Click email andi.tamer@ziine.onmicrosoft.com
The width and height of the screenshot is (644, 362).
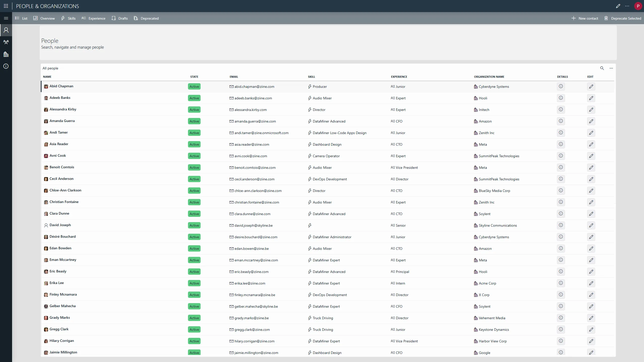[261, 133]
